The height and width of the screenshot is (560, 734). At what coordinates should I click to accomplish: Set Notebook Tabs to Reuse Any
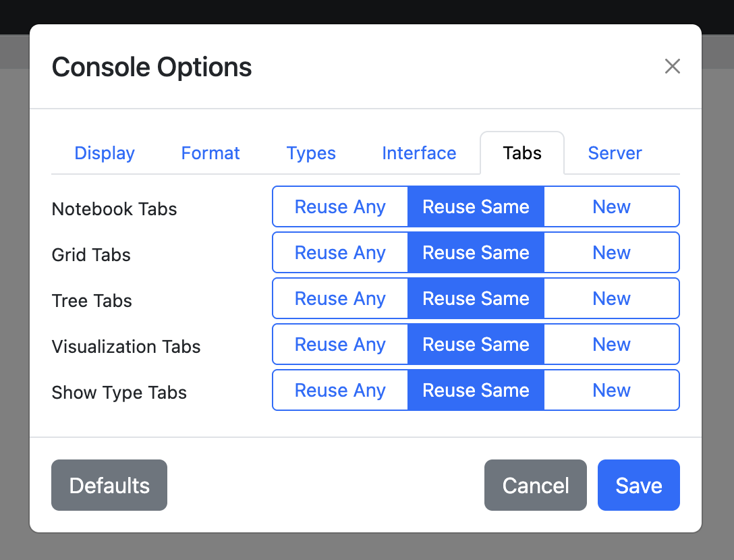340,206
